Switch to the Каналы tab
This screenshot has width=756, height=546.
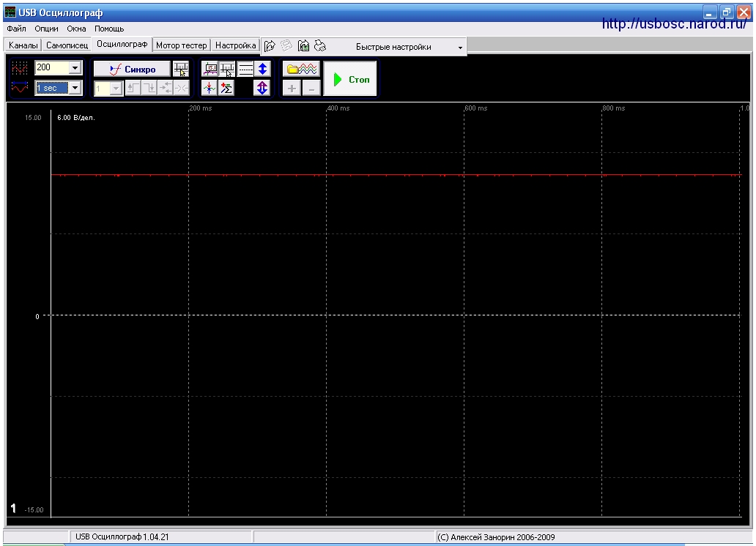coord(23,45)
